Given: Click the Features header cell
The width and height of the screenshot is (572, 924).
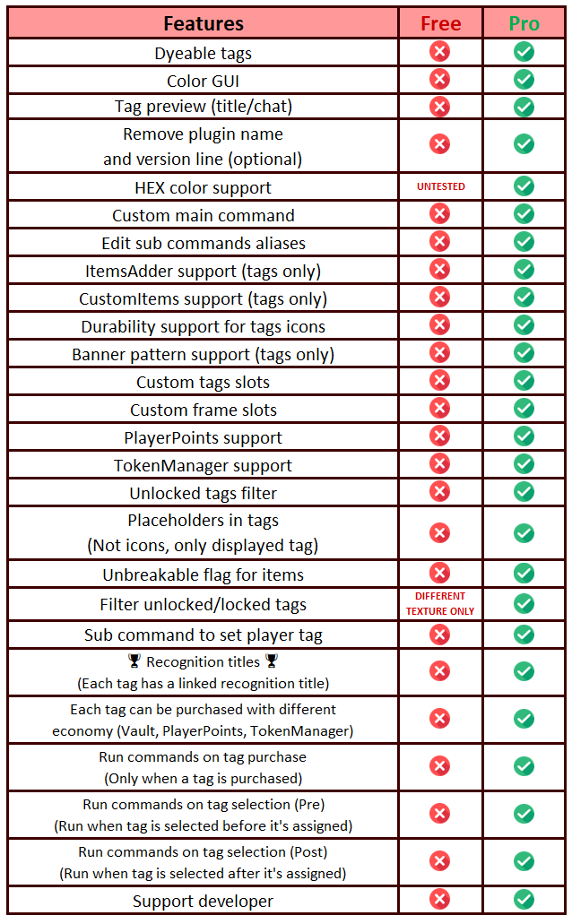Looking at the screenshot, I should click(204, 23).
